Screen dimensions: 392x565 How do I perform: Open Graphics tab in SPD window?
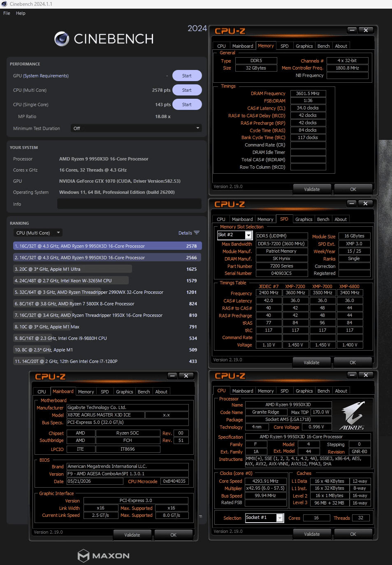pos(304,219)
